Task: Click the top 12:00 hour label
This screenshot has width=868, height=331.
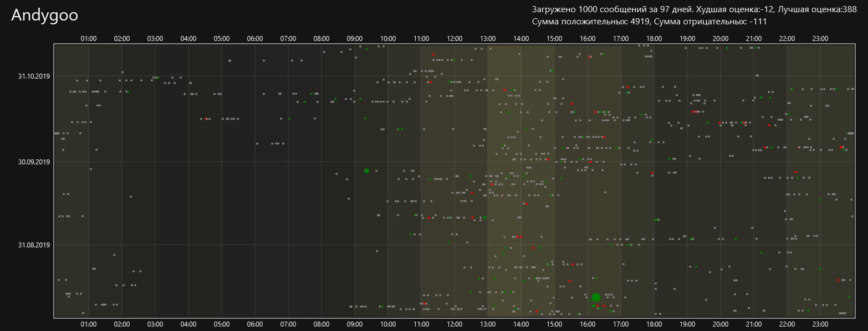Action: (x=455, y=39)
